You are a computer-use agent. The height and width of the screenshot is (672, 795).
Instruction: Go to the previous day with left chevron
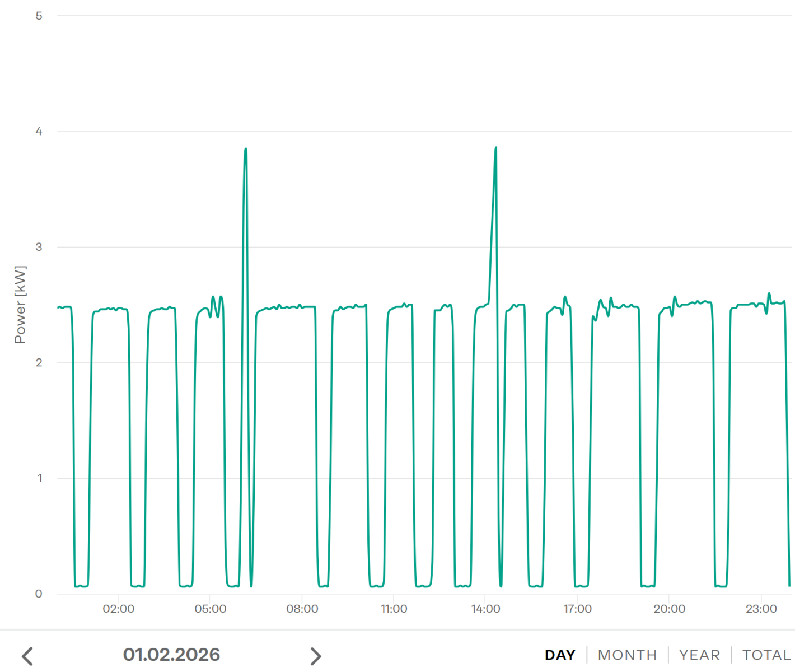click(x=27, y=656)
